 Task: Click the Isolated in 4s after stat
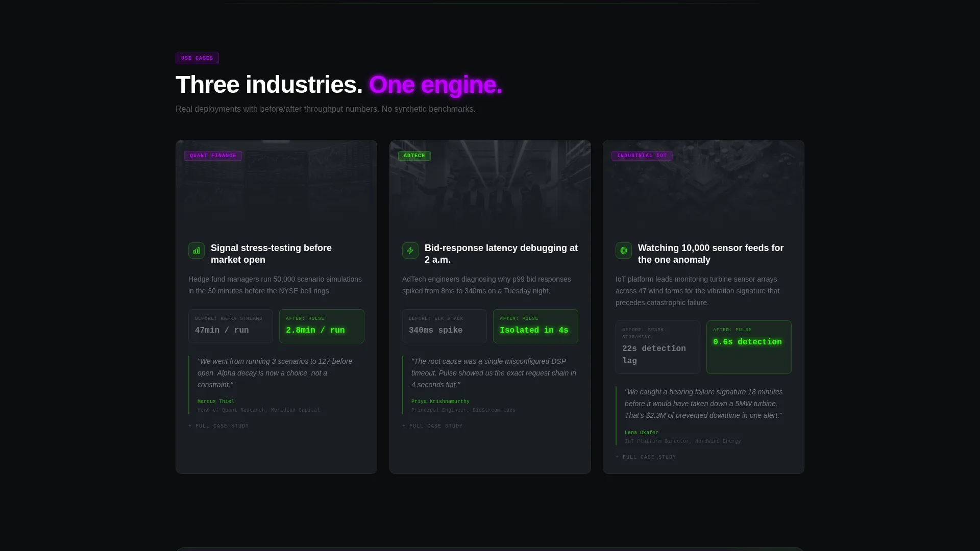pyautogui.click(x=535, y=326)
